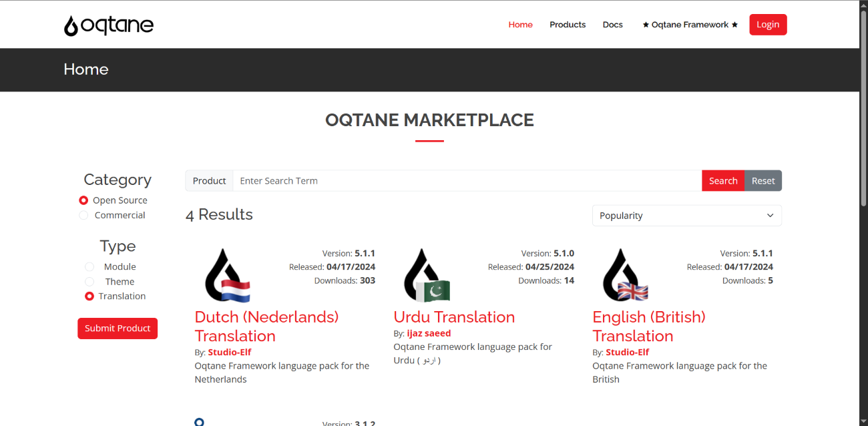Open the Dutch flag product icon
This screenshot has width=868, height=426.
click(x=226, y=275)
